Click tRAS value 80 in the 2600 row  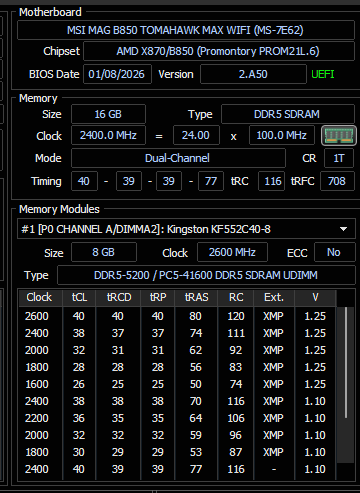point(195,316)
